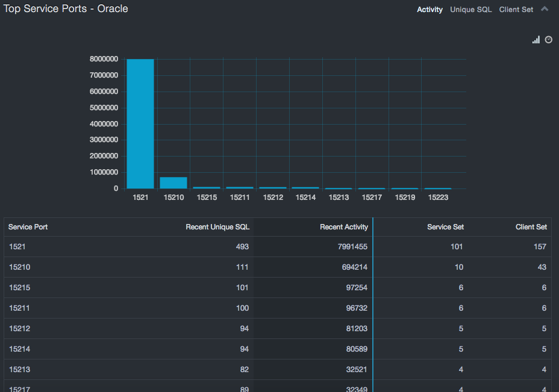Sort by Client Set column header
The height and width of the screenshot is (392, 559).
531,227
